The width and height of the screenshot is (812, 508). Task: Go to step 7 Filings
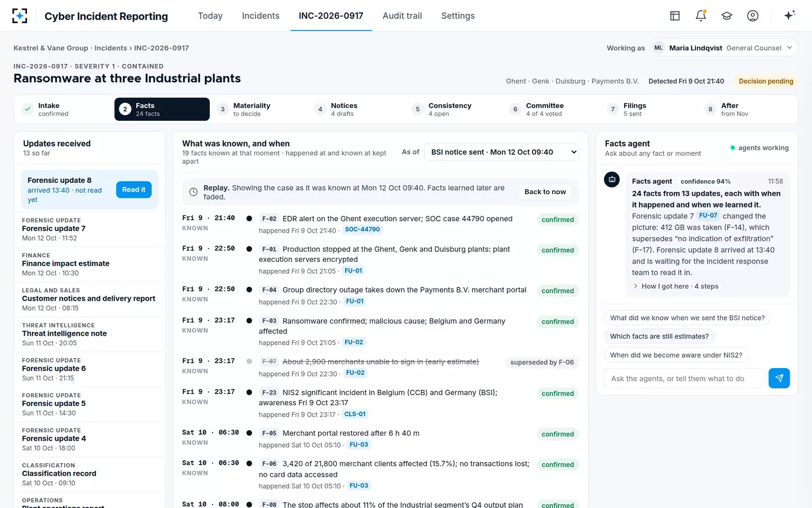[650, 110]
